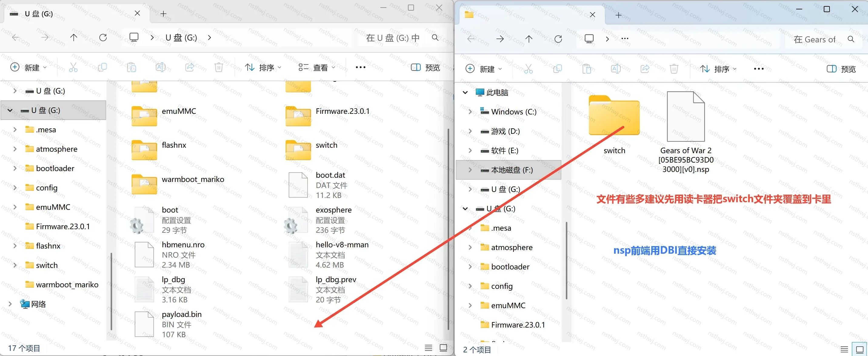The width and height of the screenshot is (868, 356).
Task: Open hbmenu.nro file in left window
Action: pyautogui.click(x=170, y=255)
